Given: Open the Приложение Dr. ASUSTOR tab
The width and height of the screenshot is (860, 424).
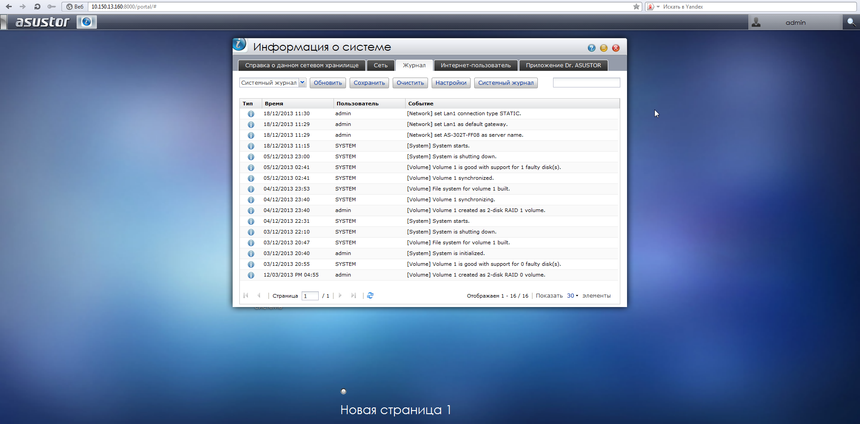Looking at the screenshot, I should tap(562, 65).
